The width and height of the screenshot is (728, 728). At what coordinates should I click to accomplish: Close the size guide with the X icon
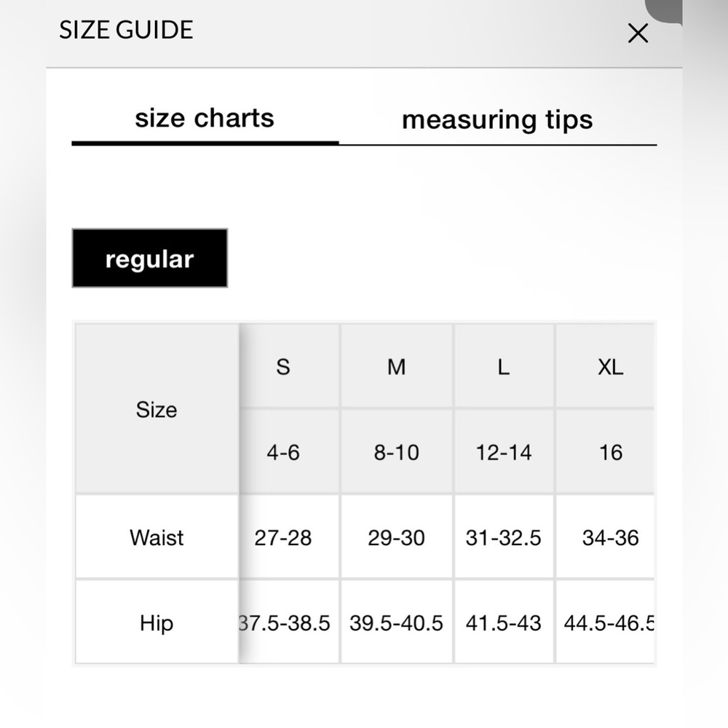click(x=638, y=33)
